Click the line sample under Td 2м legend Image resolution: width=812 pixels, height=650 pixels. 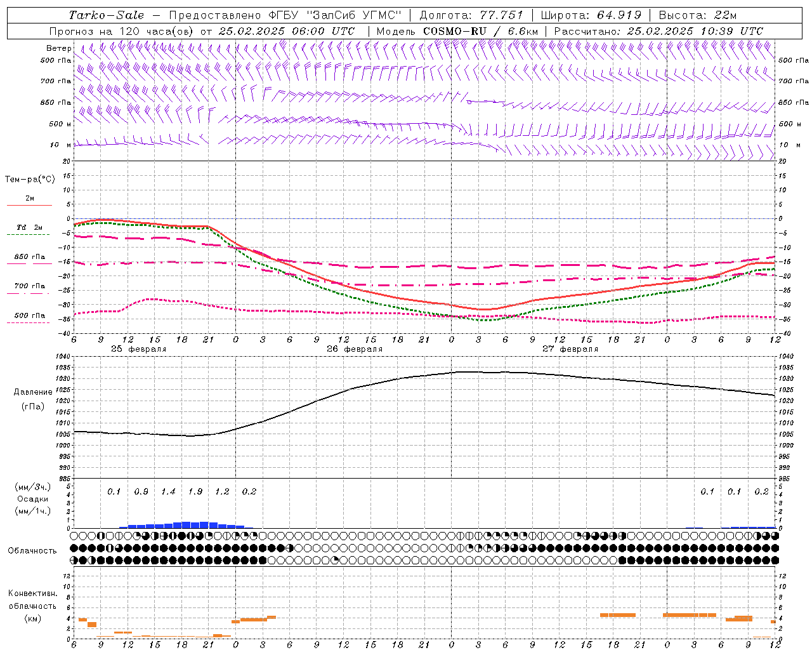29,235
